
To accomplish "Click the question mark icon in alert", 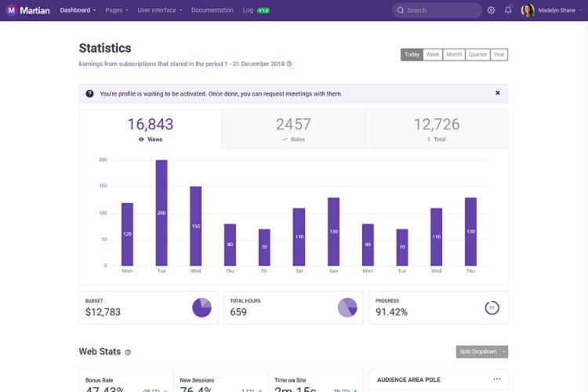I will click(x=89, y=94).
